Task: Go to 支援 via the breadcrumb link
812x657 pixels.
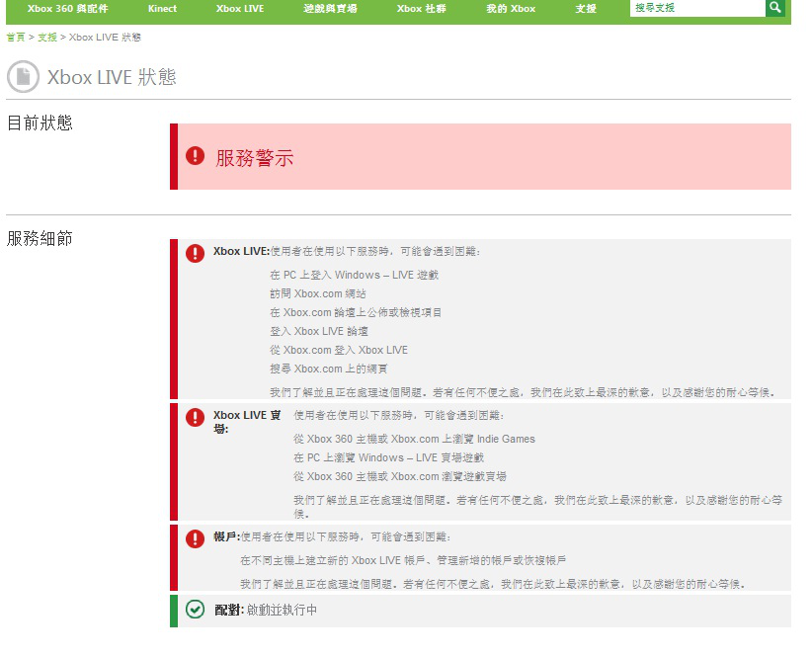Action: (x=47, y=38)
